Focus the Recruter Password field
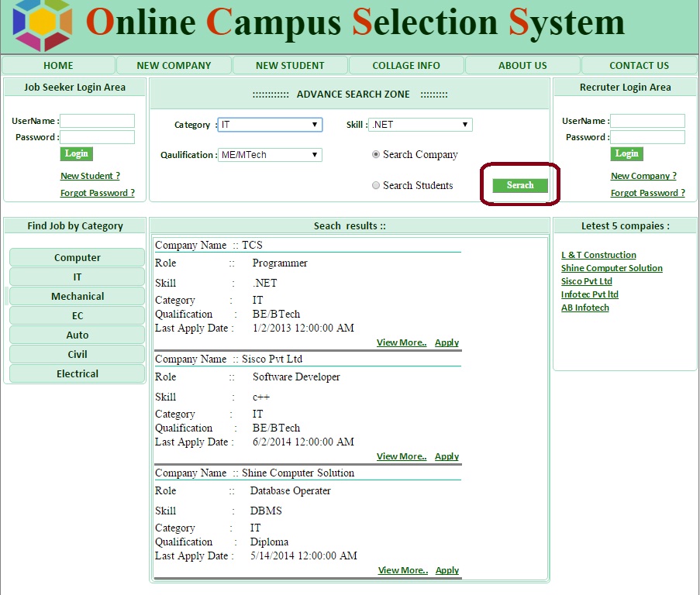This screenshot has width=700, height=595. pyautogui.click(x=647, y=137)
